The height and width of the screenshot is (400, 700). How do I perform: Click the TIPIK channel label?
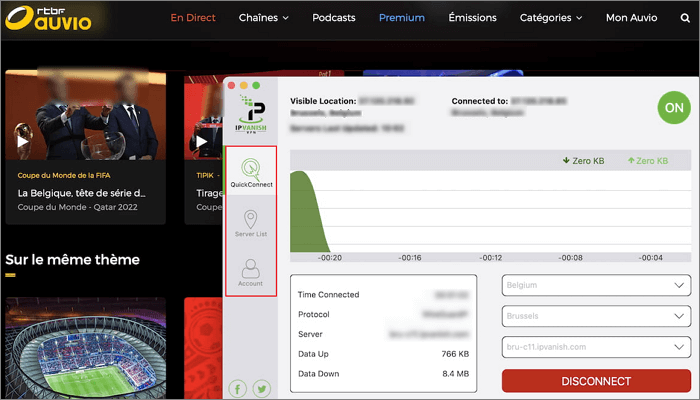(205, 175)
